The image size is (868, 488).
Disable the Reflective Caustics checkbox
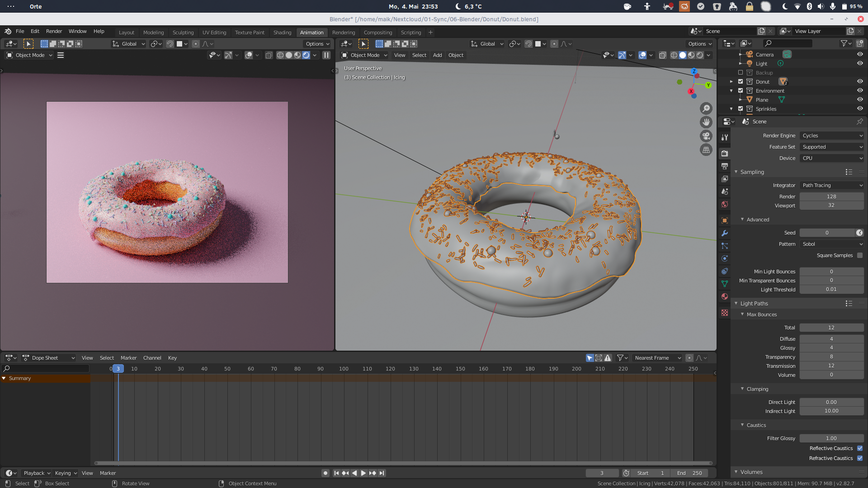pyautogui.click(x=859, y=448)
